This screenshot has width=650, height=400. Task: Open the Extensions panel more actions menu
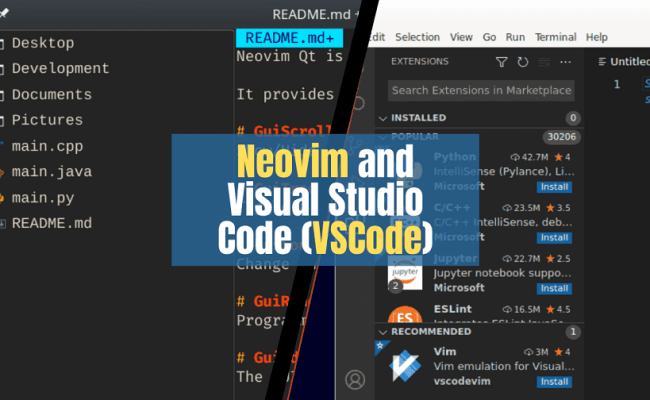click(565, 62)
